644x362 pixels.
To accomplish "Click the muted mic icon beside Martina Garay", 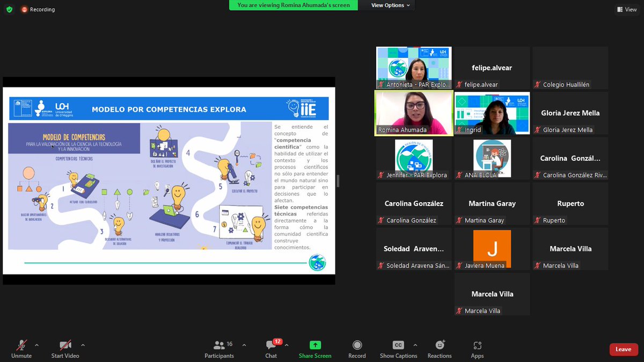I will point(459,220).
